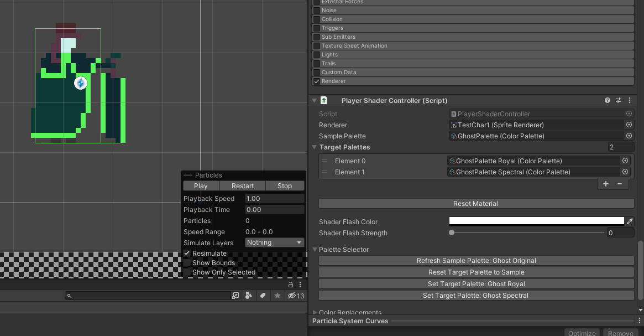Click Set Target Palette: Ghost Royal
The width and height of the screenshot is (644, 336).
pyautogui.click(x=476, y=284)
